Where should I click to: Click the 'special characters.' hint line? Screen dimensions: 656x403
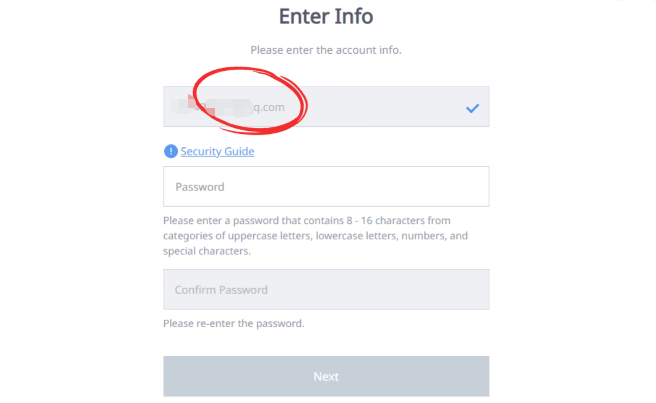pos(207,252)
